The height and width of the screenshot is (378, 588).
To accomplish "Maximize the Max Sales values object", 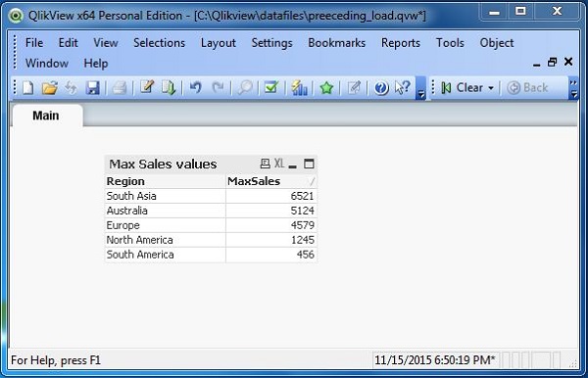I will 309,164.
